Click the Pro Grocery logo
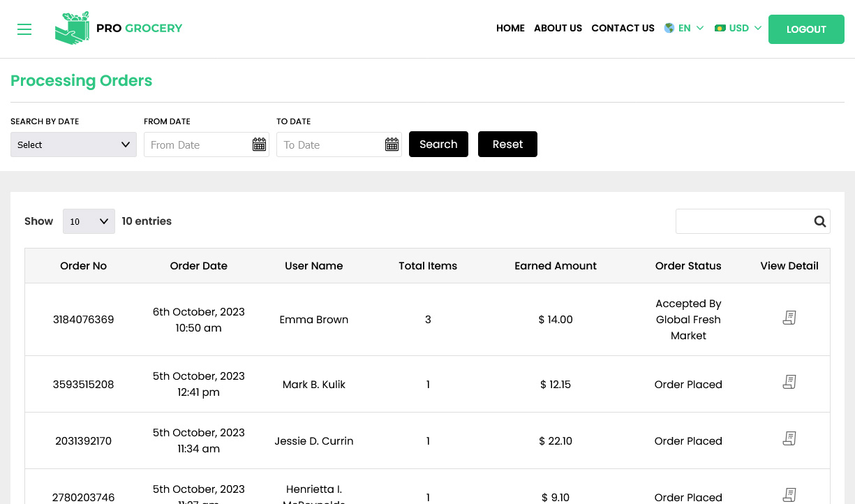The image size is (855, 504). pos(119,28)
